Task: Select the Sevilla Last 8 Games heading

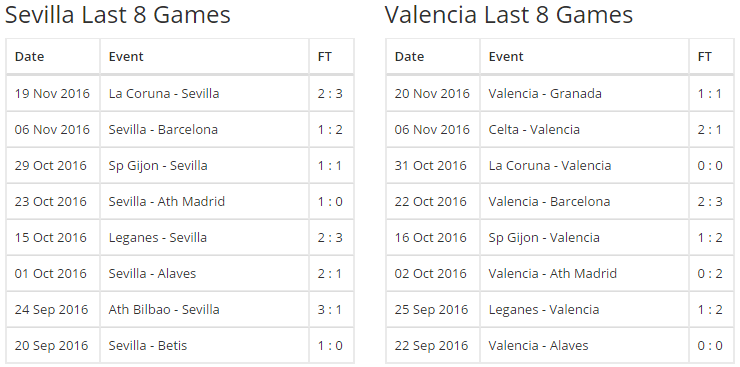Action: coord(118,15)
